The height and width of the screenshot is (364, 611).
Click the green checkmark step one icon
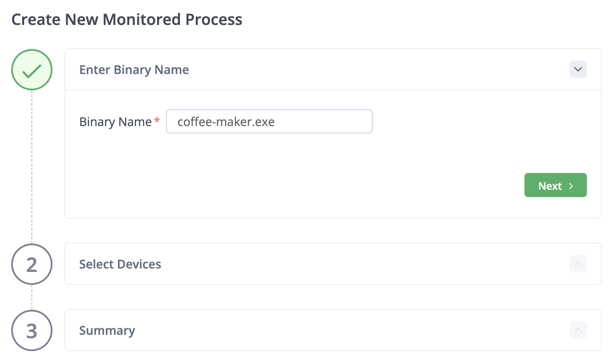point(32,70)
